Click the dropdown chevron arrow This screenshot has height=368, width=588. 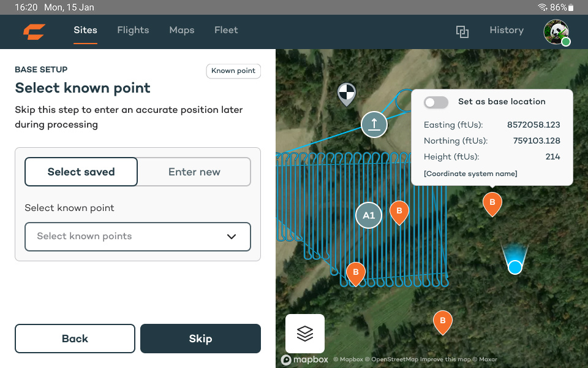[x=232, y=237]
